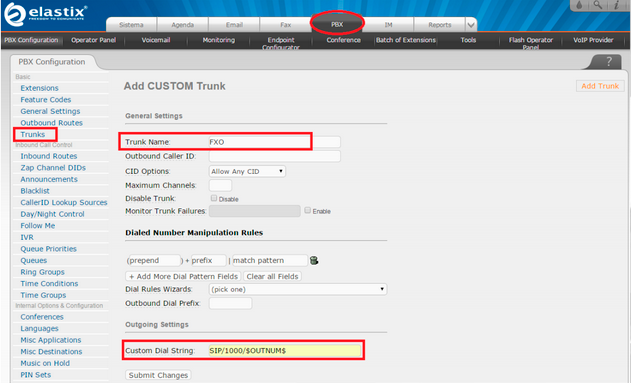Switch to the PBX tab
Screen dimensions: 631x383
pos(337,25)
